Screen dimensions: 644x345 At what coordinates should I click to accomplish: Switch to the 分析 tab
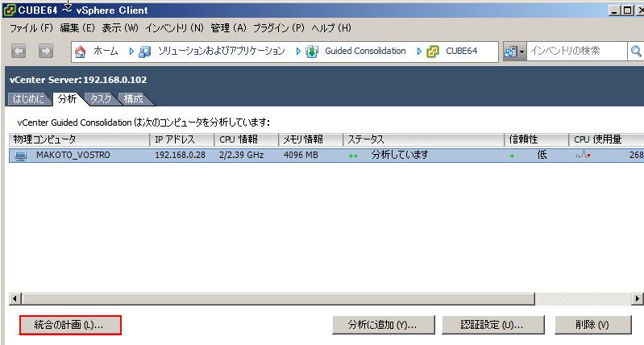[68, 98]
